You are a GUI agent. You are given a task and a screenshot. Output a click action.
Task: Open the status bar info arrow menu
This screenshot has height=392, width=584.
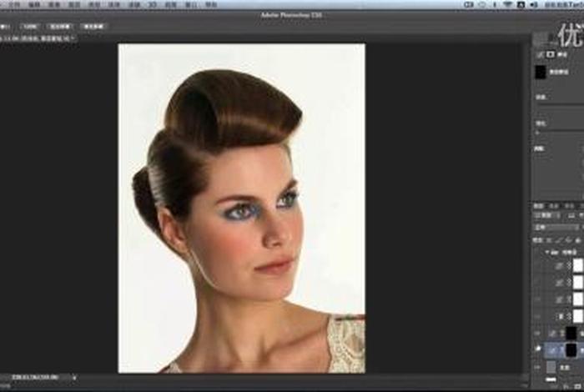[74, 378]
